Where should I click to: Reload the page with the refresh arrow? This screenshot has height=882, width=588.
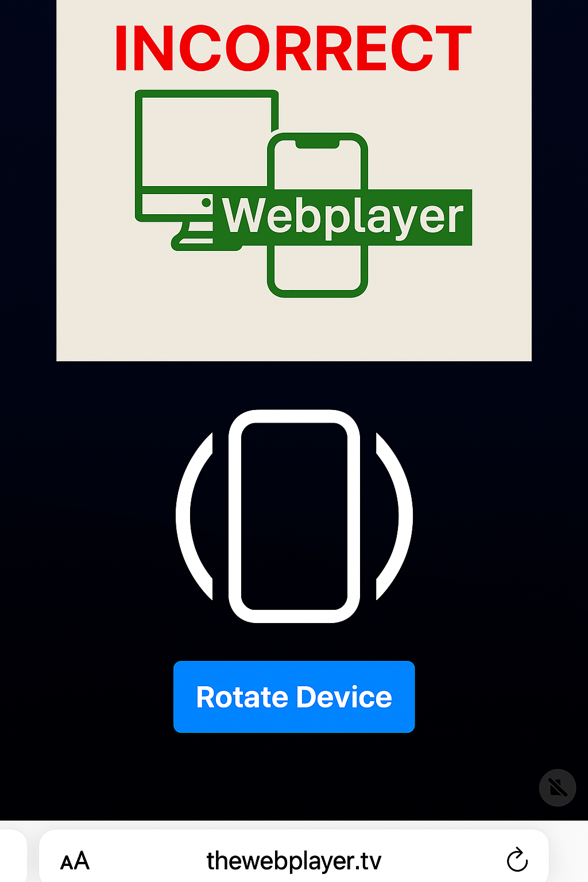[x=517, y=860]
